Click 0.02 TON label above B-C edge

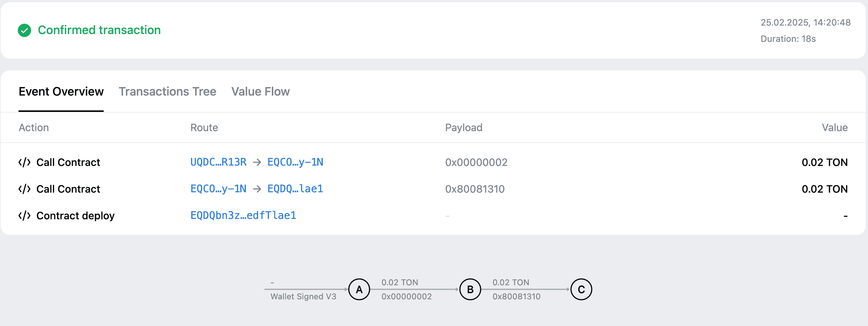(x=511, y=282)
